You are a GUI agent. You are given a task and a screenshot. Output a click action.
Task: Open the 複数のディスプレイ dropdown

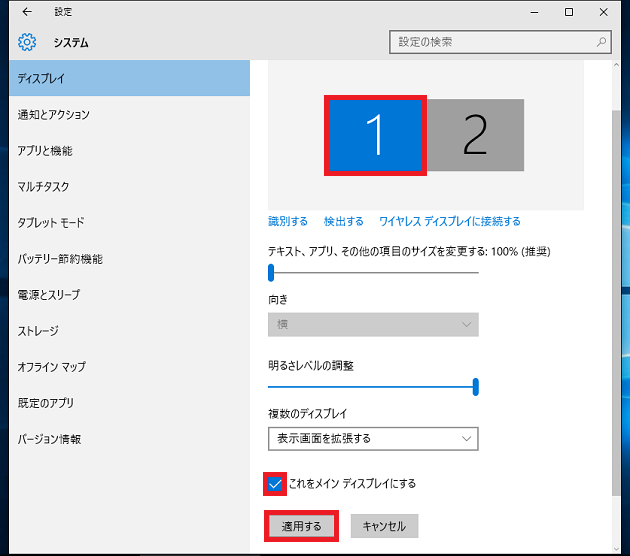(373, 439)
